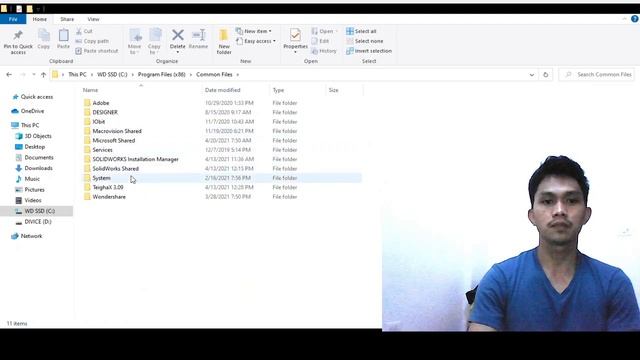Open the Move to menu

[x=135, y=42]
